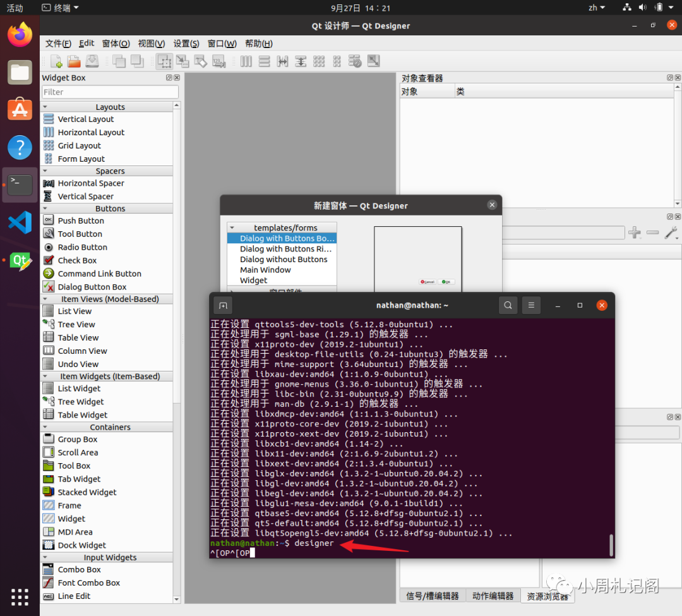Viewport: 682px width, 616px height.
Task: Select Horizontal Spacer in Widget Box
Action: point(91,183)
